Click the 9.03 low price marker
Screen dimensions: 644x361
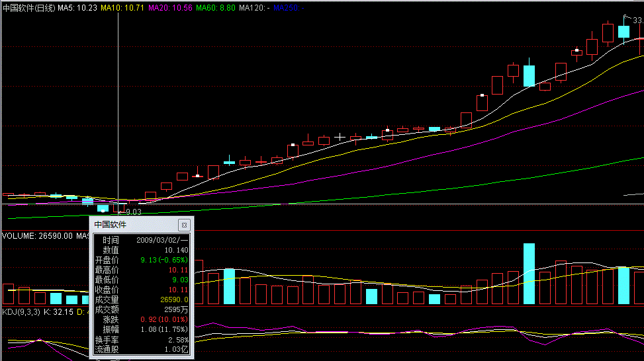(134, 212)
